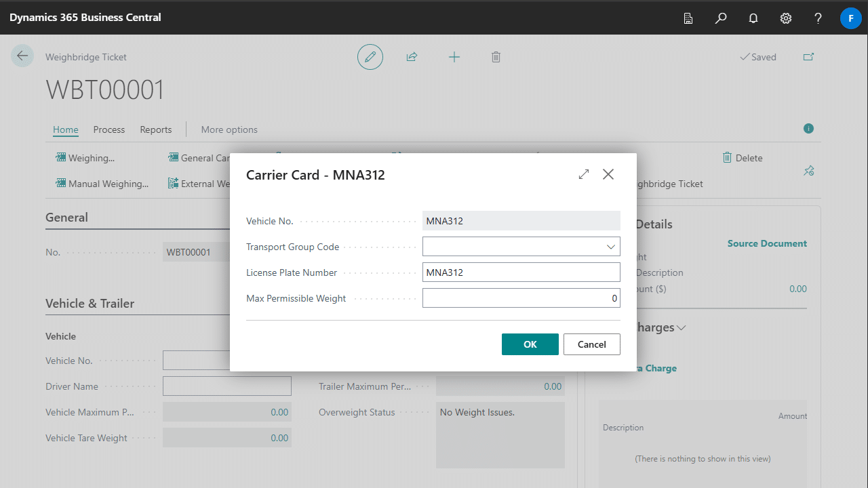Confirm the Carrier Card with OK
868x488 pixels.
click(530, 344)
